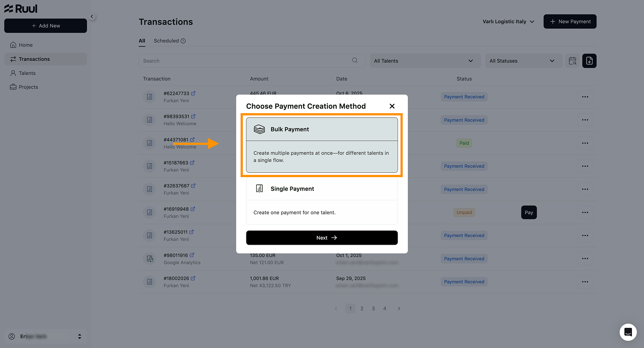Open the chat support widget icon

tap(628, 332)
